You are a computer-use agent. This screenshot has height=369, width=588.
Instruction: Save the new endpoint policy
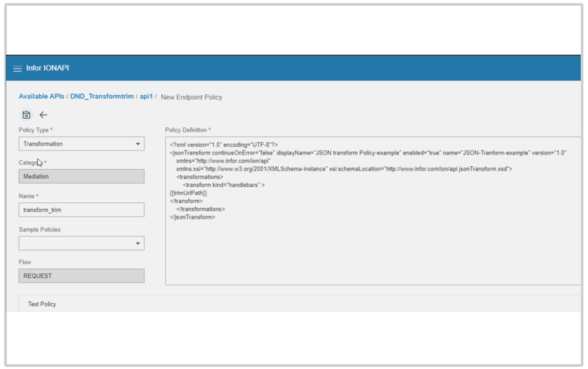(x=27, y=115)
